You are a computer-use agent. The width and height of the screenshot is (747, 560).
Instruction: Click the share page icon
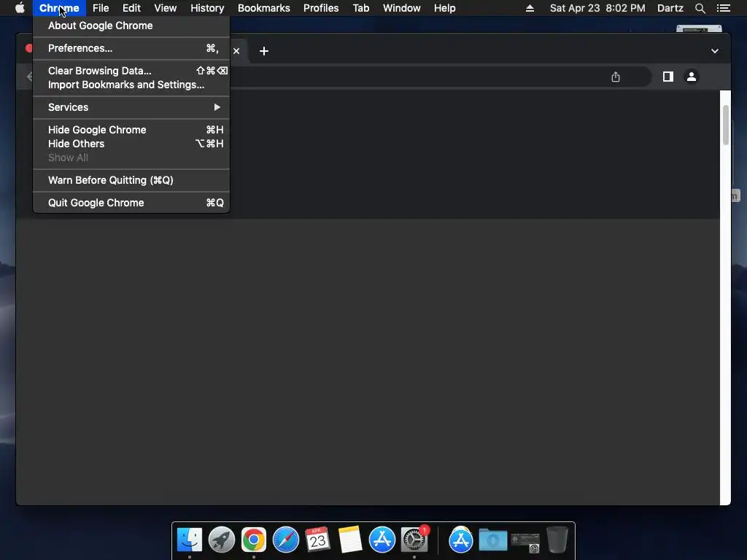point(616,77)
